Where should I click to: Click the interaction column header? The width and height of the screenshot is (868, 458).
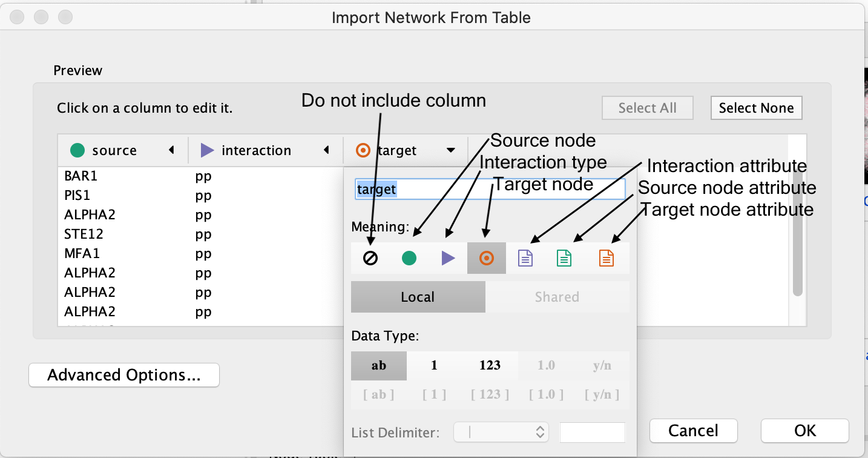[x=256, y=150]
